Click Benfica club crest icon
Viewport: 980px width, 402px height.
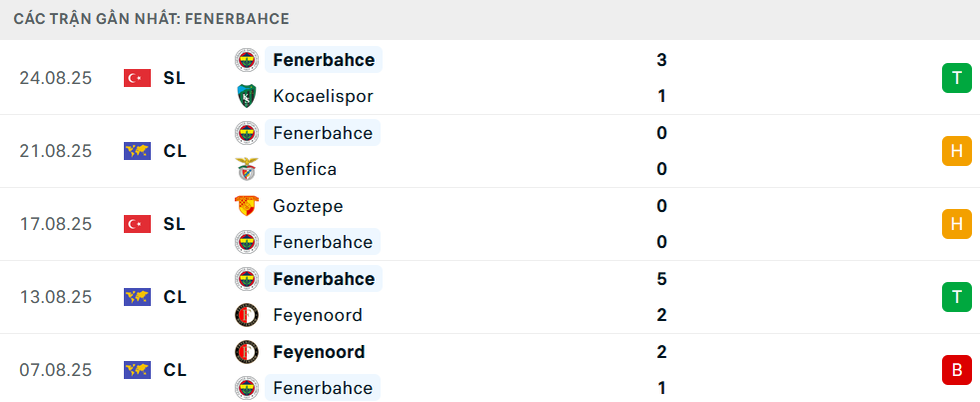click(x=246, y=169)
